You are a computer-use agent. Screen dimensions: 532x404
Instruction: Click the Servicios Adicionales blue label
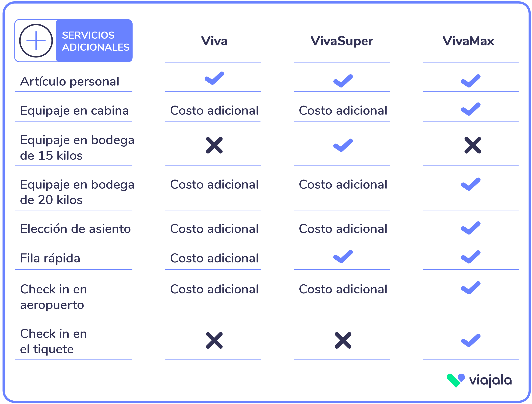(94, 41)
